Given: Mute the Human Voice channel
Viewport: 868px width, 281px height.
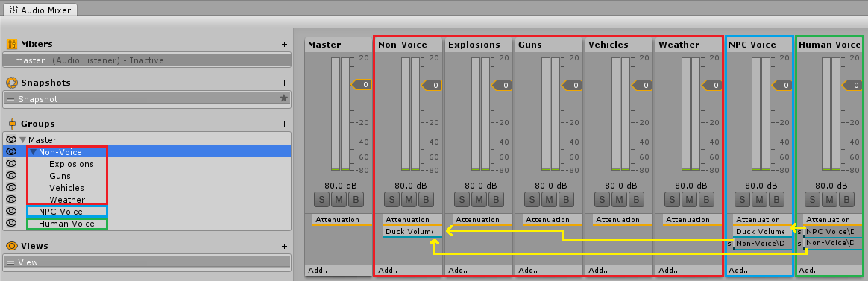Looking at the screenshot, I should pyautogui.click(x=829, y=199).
